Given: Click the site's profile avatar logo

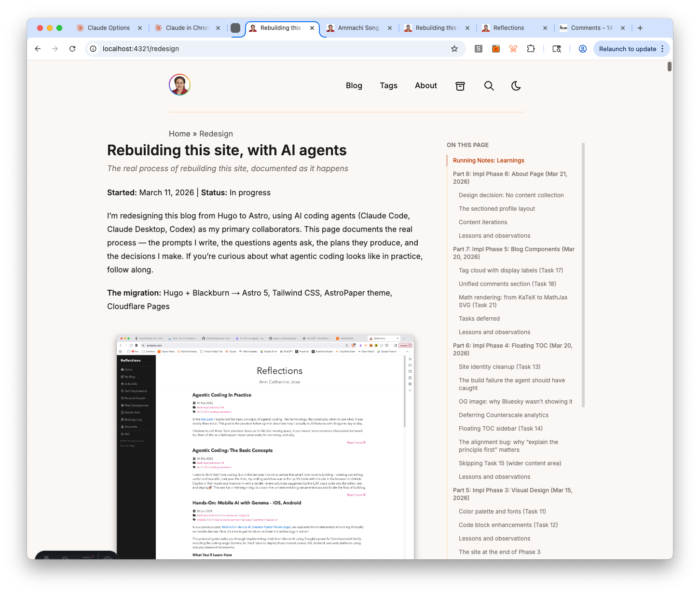Looking at the screenshot, I should point(179,84).
